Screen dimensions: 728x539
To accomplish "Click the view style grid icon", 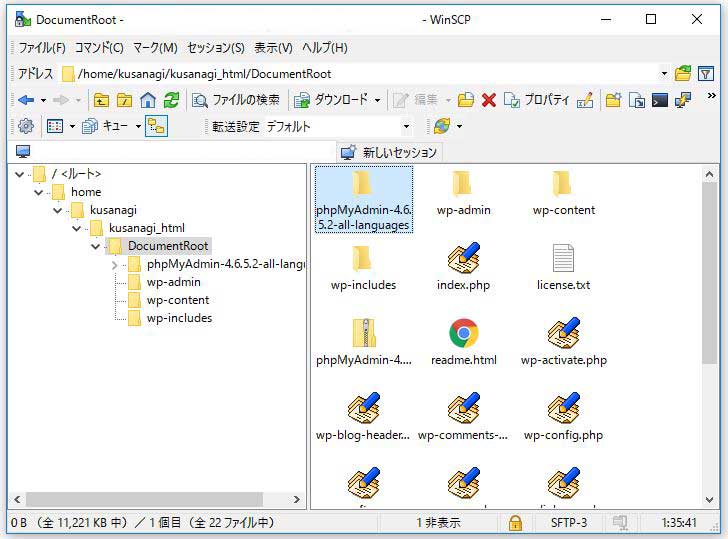I will click(55, 126).
